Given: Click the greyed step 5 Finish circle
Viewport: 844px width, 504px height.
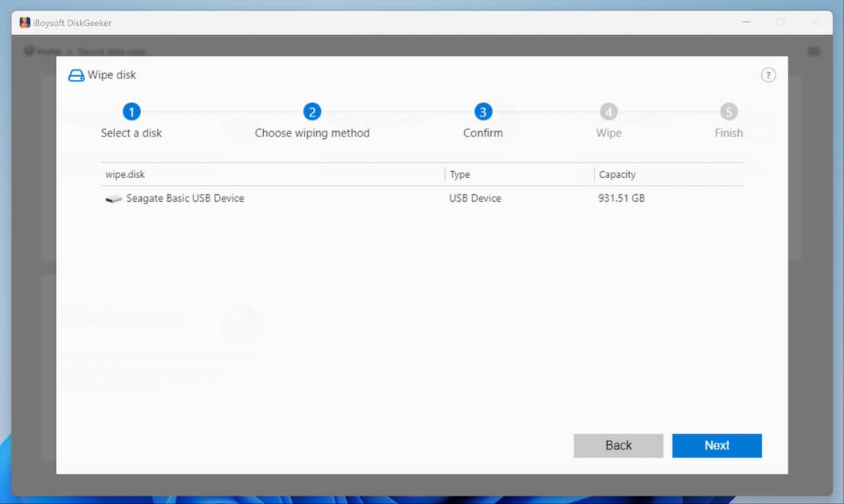Looking at the screenshot, I should pyautogui.click(x=729, y=112).
